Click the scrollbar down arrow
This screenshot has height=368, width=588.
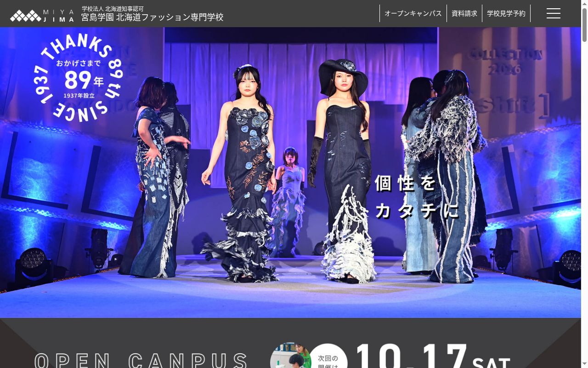(584, 364)
